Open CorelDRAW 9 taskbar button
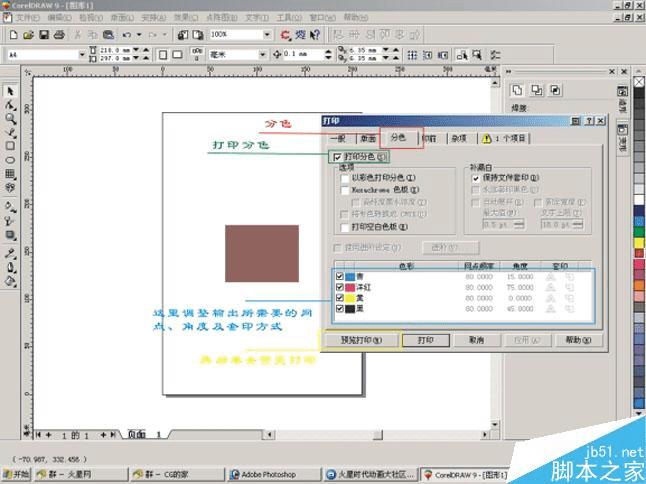The height and width of the screenshot is (484, 646). pyautogui.click(x=466, y=475)
